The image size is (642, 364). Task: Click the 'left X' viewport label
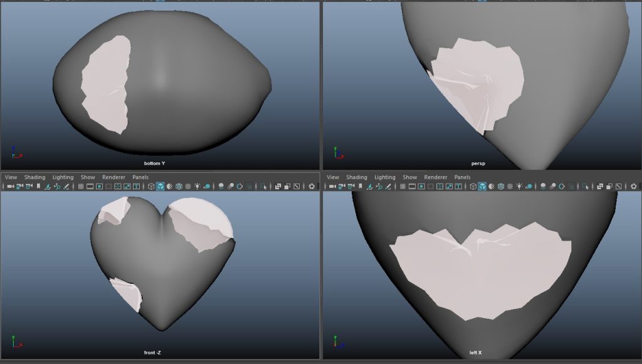click(x=475, y=353)
